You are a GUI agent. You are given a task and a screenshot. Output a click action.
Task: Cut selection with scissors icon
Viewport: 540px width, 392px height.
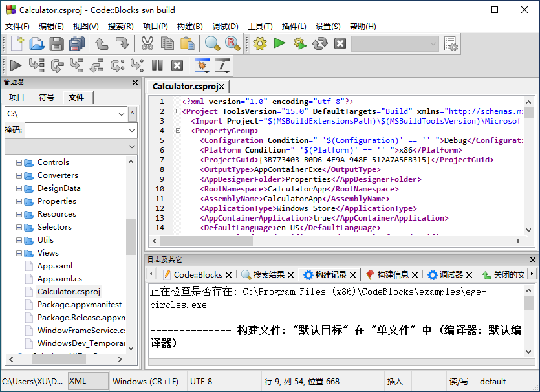[147, 44]
